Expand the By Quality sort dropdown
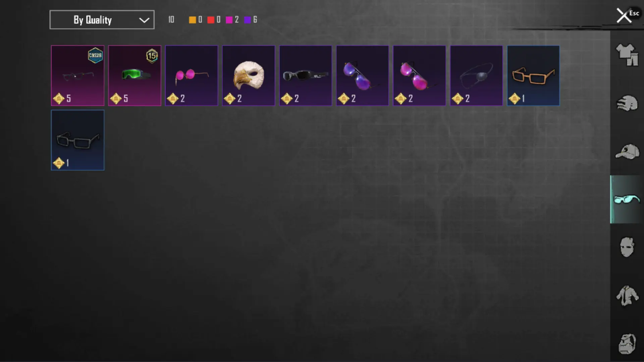Image resolution: width=644 pixels, height=362 pixels. pyautogui.click(x=102, y=20)
